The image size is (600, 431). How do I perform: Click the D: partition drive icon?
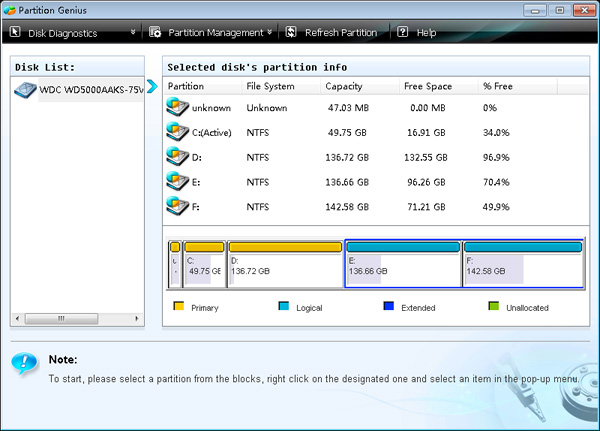(177, 157)
